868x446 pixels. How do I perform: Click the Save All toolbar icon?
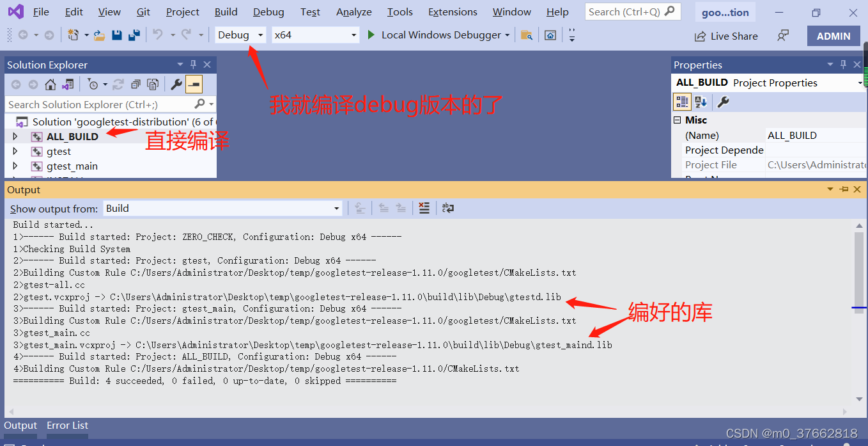[x=134, y=35]
